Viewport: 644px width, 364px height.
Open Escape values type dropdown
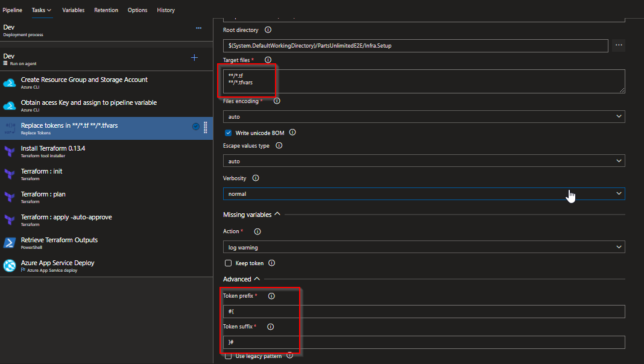tap(424, 161)
